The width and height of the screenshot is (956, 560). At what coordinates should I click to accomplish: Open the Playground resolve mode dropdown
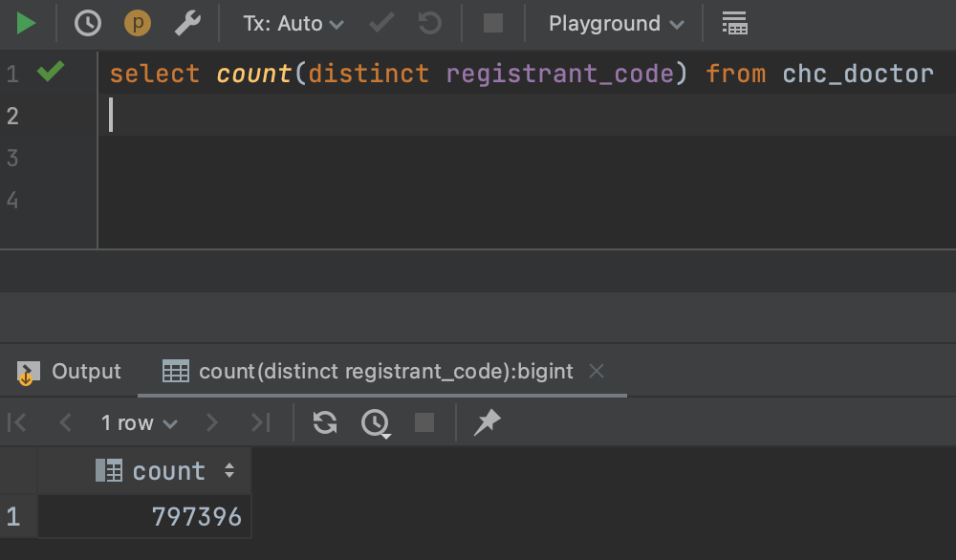tap(616, 24)
